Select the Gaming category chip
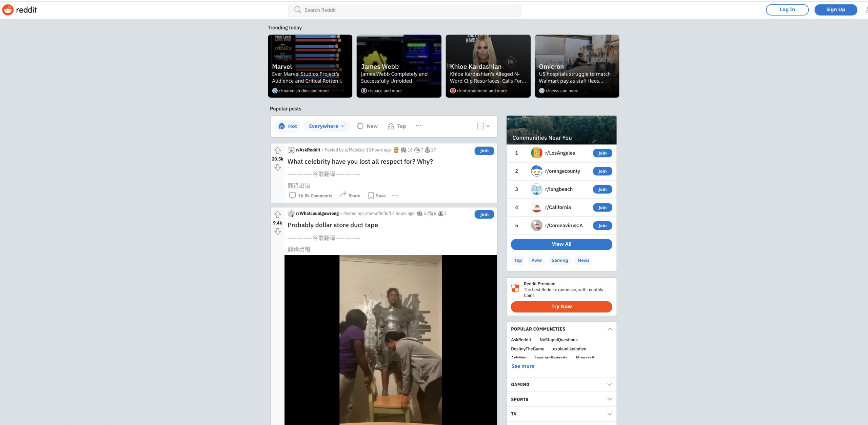The height and width of the screenshot is (425, 868). pyautogui.click(x=559, y=260)
